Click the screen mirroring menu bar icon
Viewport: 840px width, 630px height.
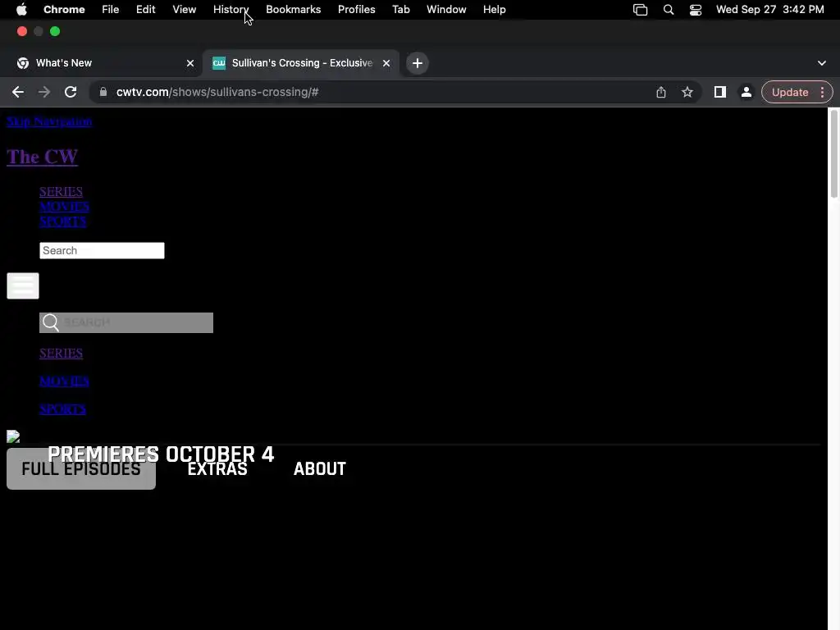tap(640, 10)
